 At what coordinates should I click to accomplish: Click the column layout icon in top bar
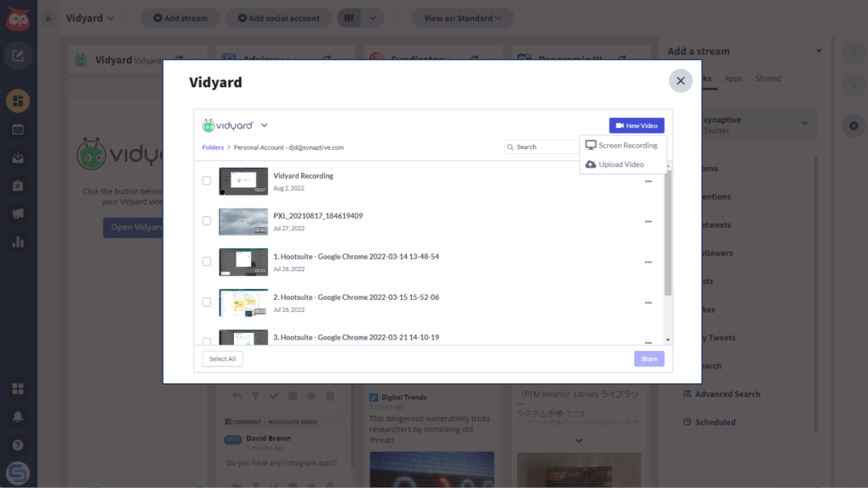348,19
